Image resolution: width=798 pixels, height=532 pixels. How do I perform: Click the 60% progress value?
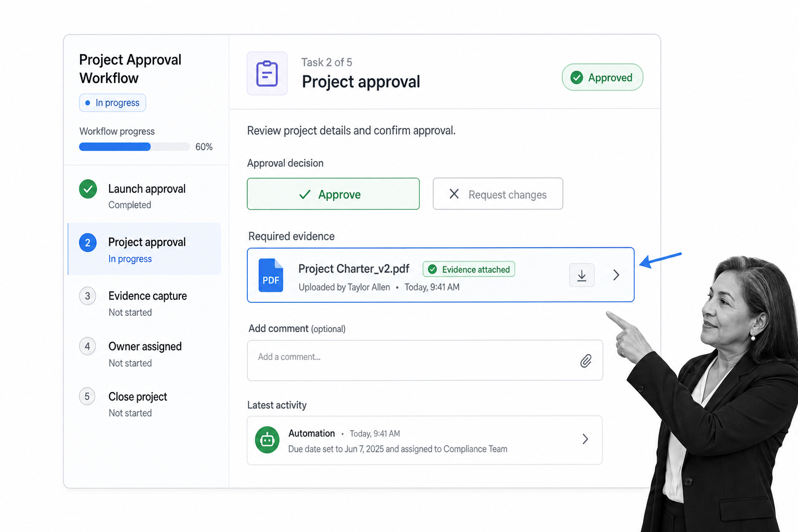(204, 147)
